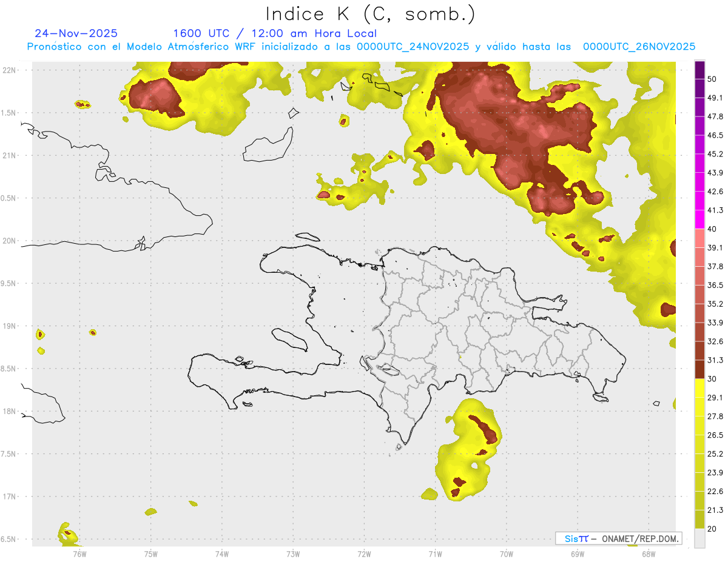
Task: Click the legend value "36.5"
Action: [x=715, y=285]
